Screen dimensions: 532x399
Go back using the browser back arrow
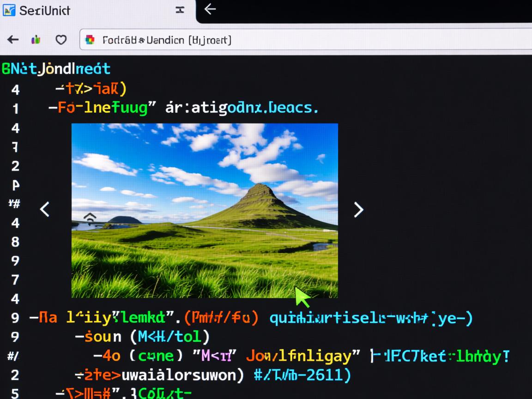pos(13,40)
